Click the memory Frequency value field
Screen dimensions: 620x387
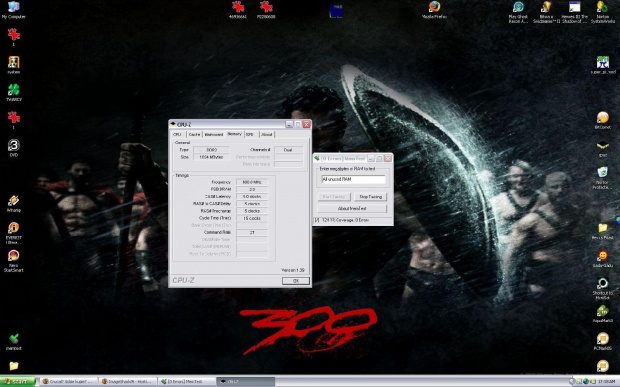point(252,182)
